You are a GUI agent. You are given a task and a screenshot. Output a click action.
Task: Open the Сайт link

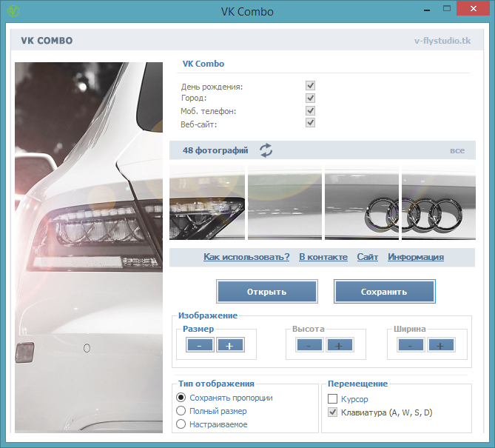tap(368, 257)
